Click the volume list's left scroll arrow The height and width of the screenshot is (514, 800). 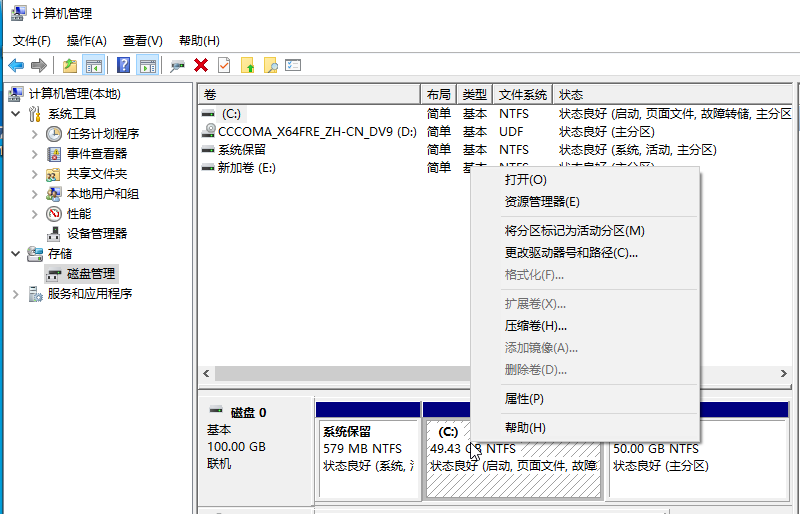pyautogui.click(x=206, y=374)
